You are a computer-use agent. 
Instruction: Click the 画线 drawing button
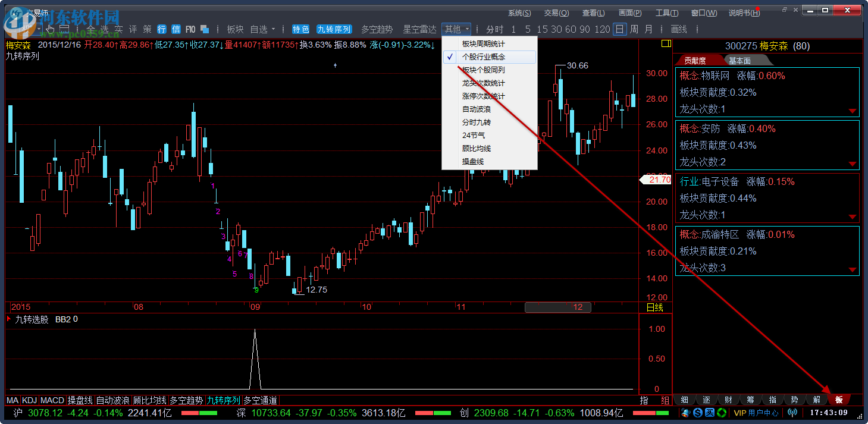pyautogui.click(x=679, y=29)
